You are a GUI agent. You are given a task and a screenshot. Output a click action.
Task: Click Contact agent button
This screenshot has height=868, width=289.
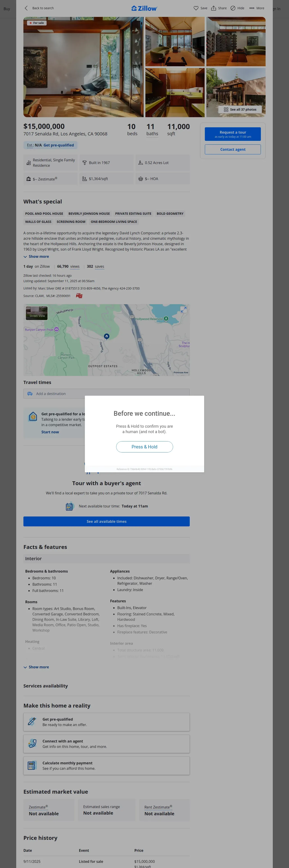[233, 150]
